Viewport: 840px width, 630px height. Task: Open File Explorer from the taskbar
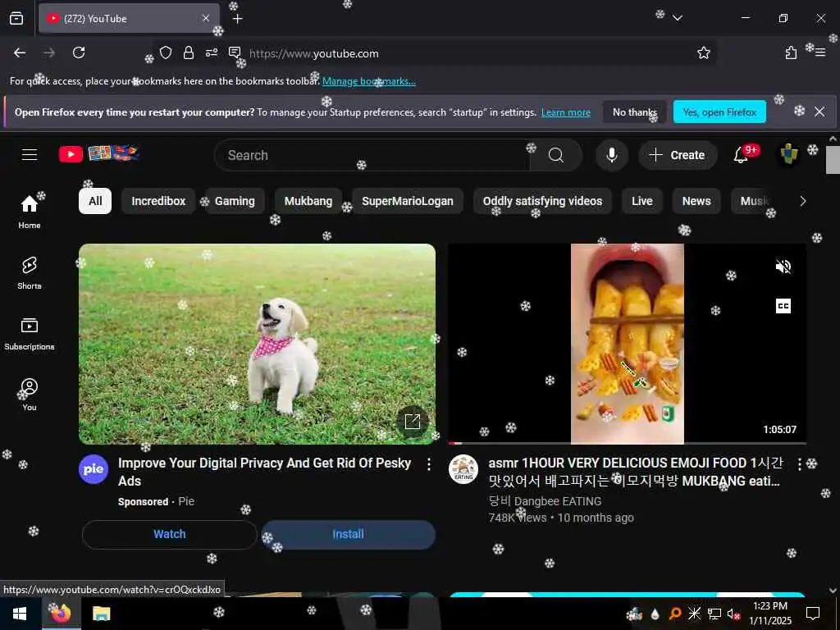click(x=101, y=614)
